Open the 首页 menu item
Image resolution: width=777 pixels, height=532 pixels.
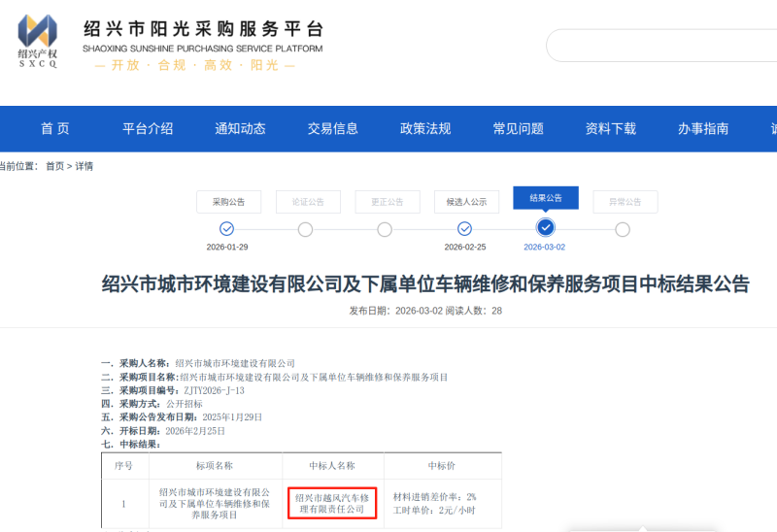(55, 129)
